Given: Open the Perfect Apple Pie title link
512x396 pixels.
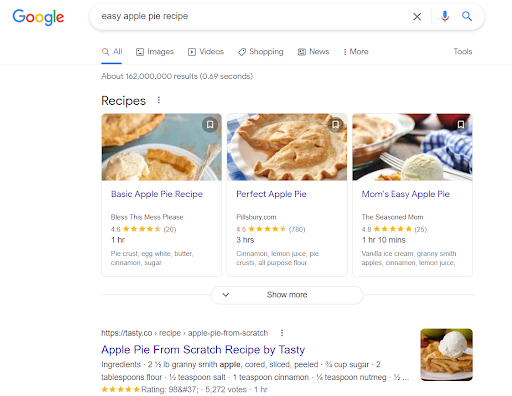Looking at the screenshot, I should click(x=271, y=194).
